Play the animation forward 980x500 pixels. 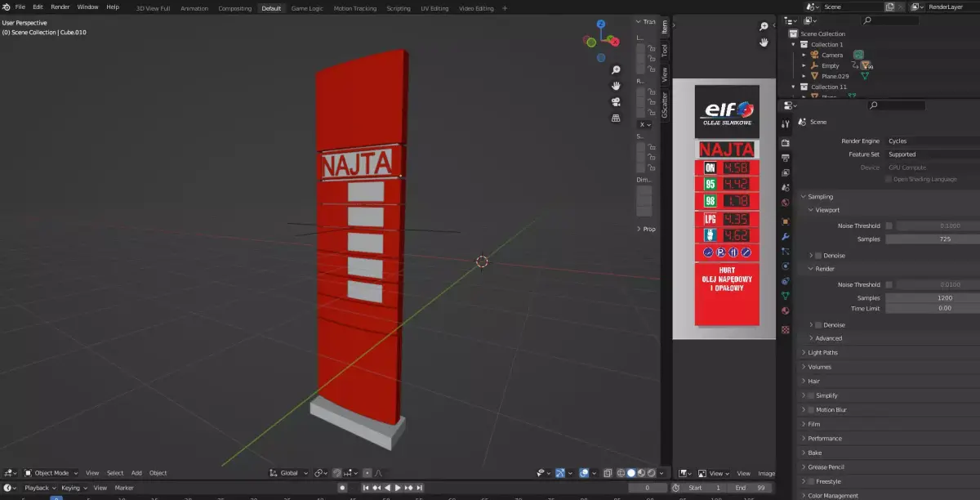click(x=398, y=488)
